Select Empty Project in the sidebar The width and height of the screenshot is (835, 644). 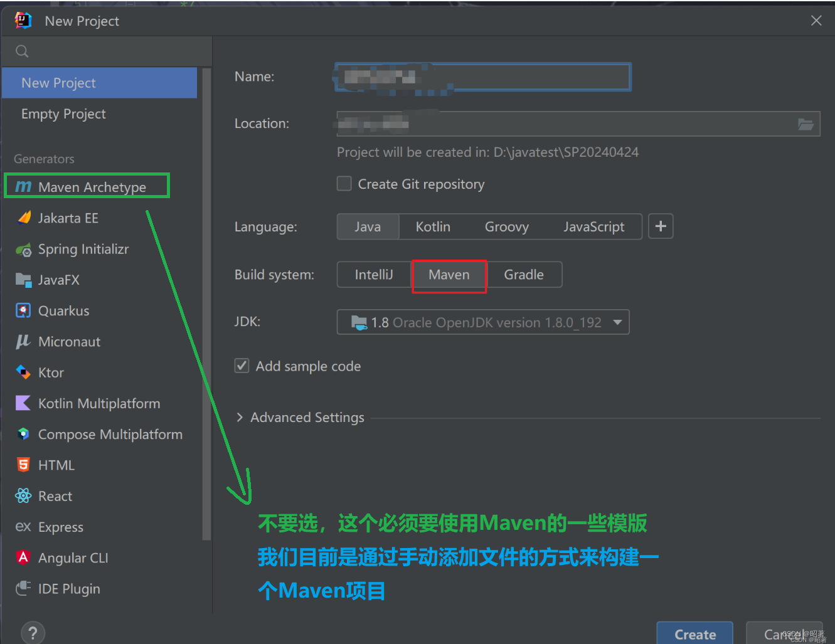point(99,114)
